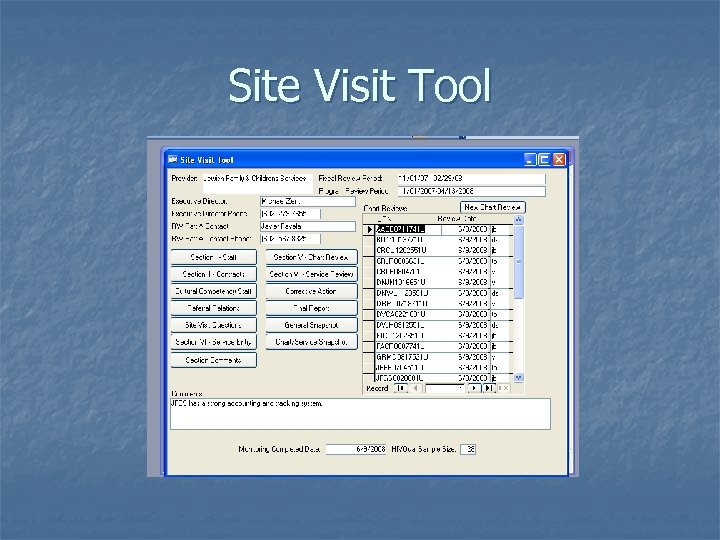720x540 pixels.
Task: Click the chart review list scrollbar thumb
Action: pyautogui.click(x=518, y=262)
